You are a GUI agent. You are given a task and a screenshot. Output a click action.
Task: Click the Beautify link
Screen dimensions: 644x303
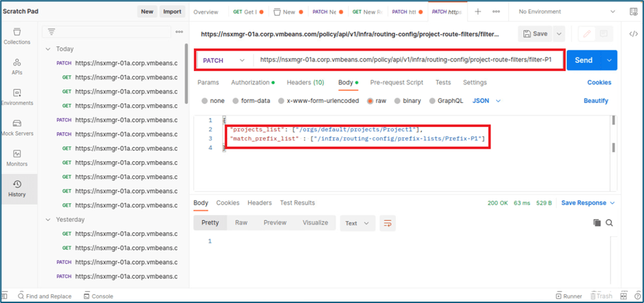click(x=596, y=101)
